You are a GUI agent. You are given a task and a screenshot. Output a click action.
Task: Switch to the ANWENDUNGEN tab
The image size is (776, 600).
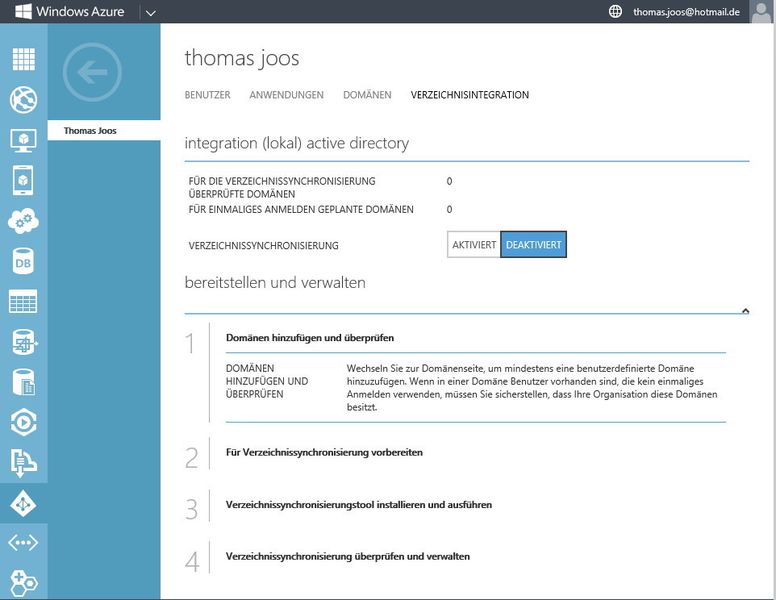(x=287, y=95)
